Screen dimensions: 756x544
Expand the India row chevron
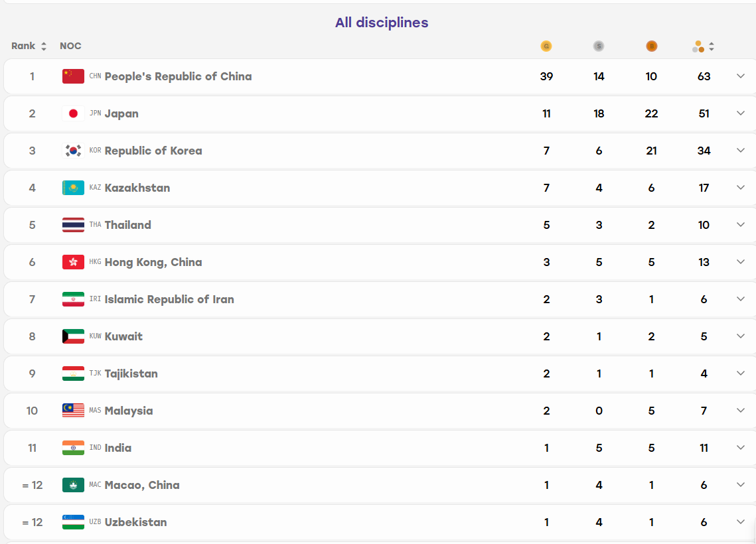coord(741,447)
